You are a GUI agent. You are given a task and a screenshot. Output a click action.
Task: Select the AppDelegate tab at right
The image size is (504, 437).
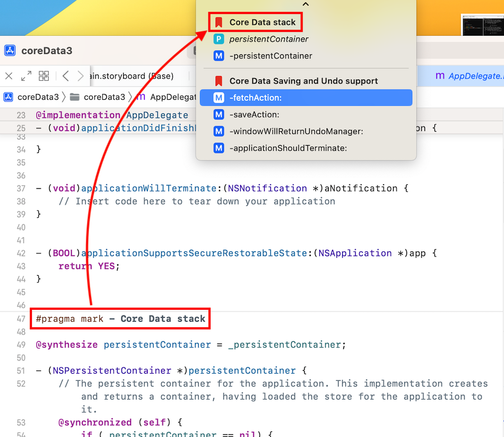pyautogui.click(x=469, y=76)
